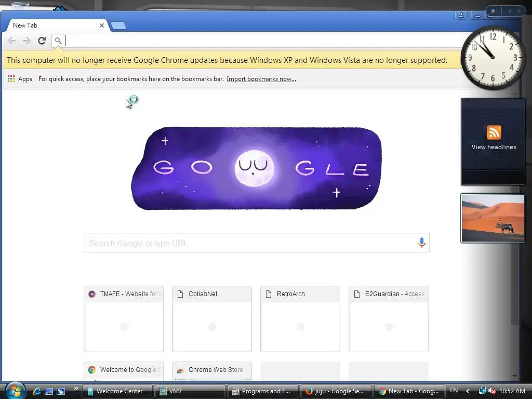Open the Apps grid icon
Screen dimensions: 532x399
click(x=11, y=79)
